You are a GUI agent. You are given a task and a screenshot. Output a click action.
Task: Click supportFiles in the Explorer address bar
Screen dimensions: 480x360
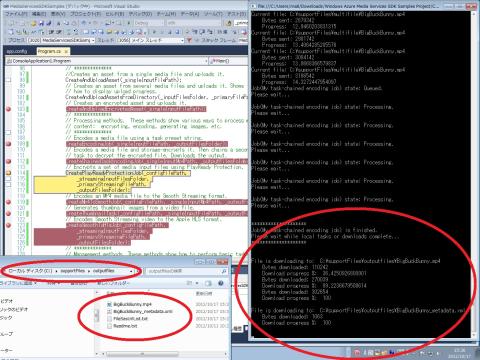[73, 271]
